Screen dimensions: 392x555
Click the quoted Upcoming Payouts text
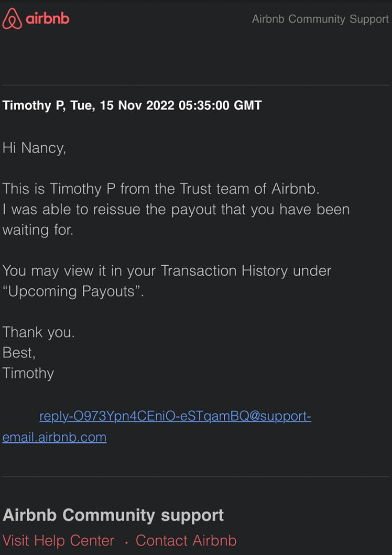[x=73, y=291]
